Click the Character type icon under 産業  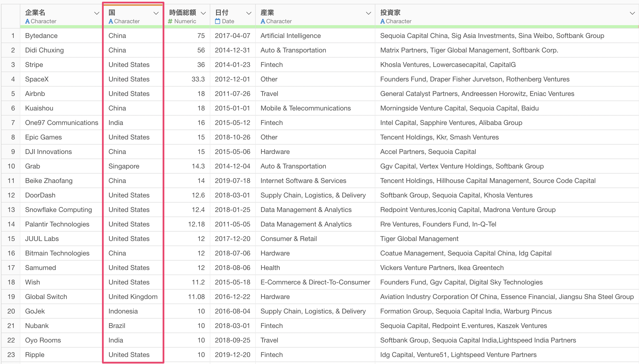(x=263, y=22)
